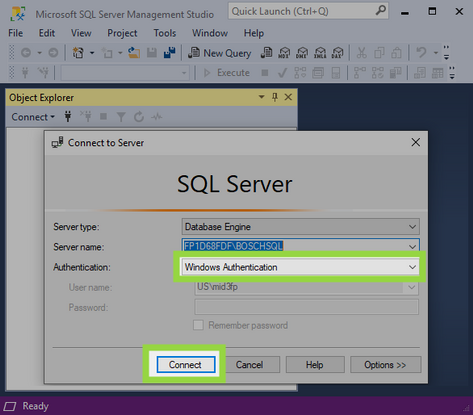Click the Password input field

click(306, 307)
